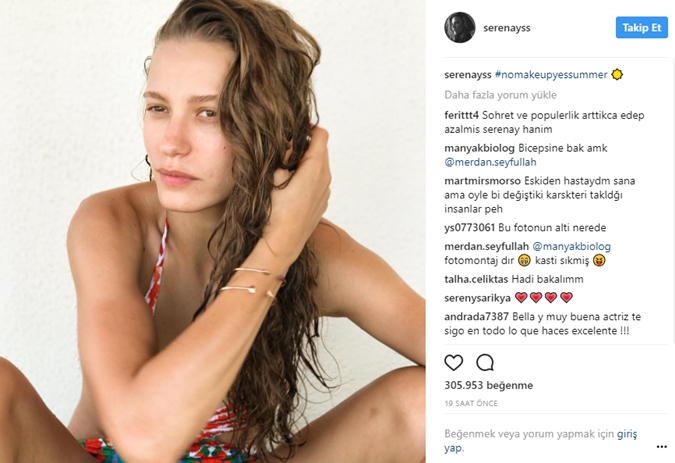Open the @manyakbiolog mention link
Image resolution: width=675 pixels, height=463 pixels.
571,247
